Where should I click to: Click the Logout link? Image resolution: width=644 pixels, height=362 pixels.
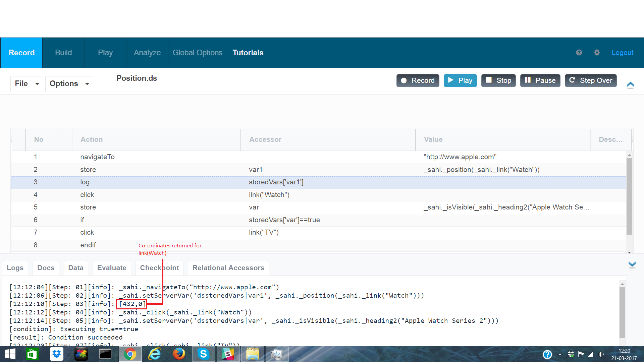(622, 53)
